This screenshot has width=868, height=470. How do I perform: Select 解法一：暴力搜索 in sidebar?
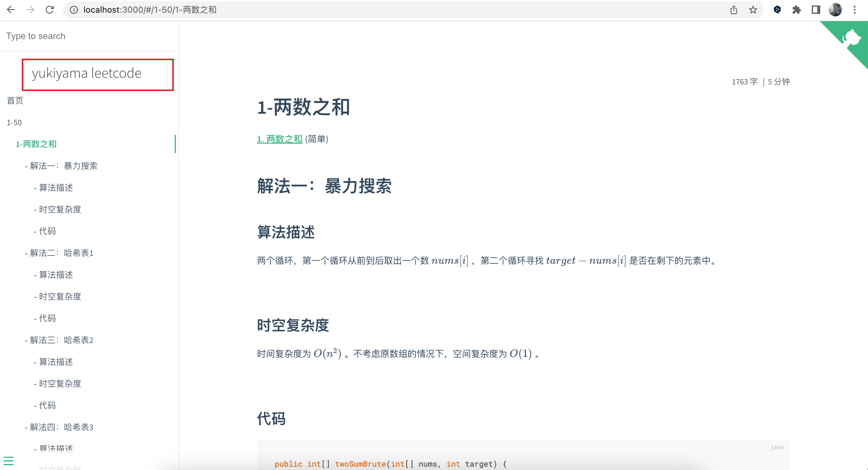point(63,166)
